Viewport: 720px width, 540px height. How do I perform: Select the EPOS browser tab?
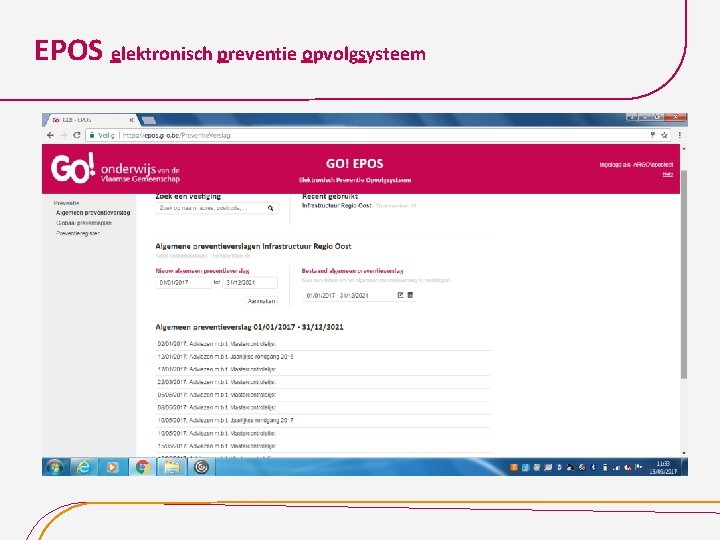(90, 120)
